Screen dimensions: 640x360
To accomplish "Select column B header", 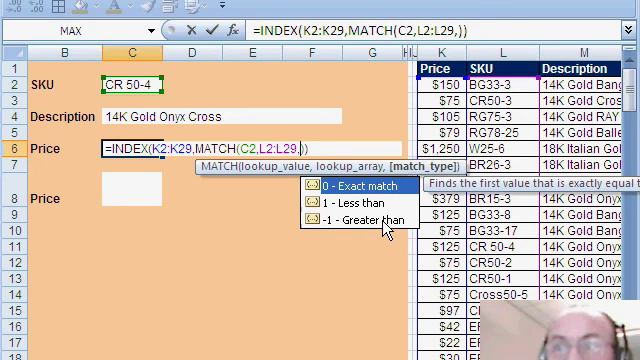I will (64, 53).
